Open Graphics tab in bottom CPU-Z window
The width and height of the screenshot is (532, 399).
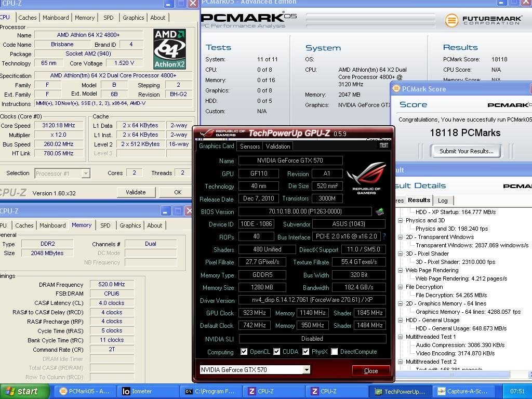[x=130, y=225]
